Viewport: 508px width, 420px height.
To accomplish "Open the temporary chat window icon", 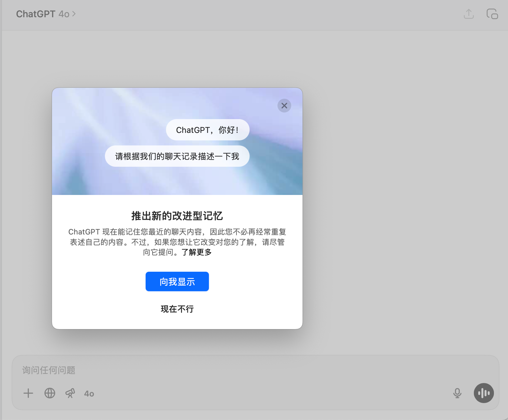I will (492, 14).
